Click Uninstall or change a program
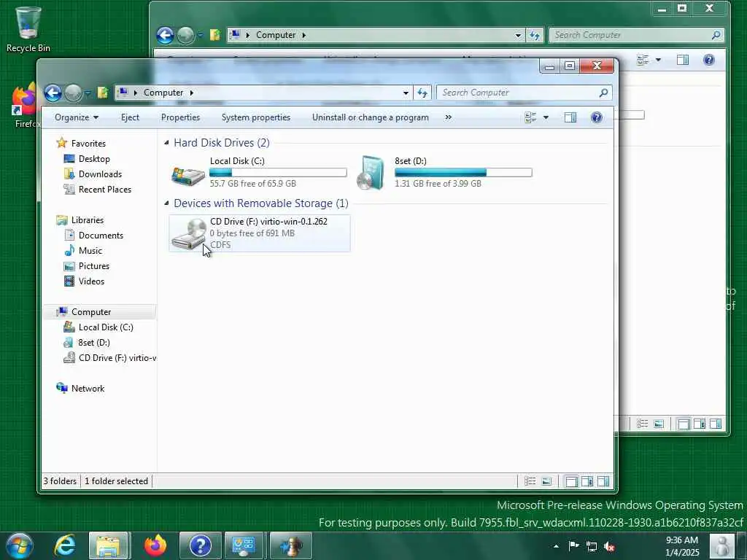Viewport: 747px width, 560px height. 370,117
